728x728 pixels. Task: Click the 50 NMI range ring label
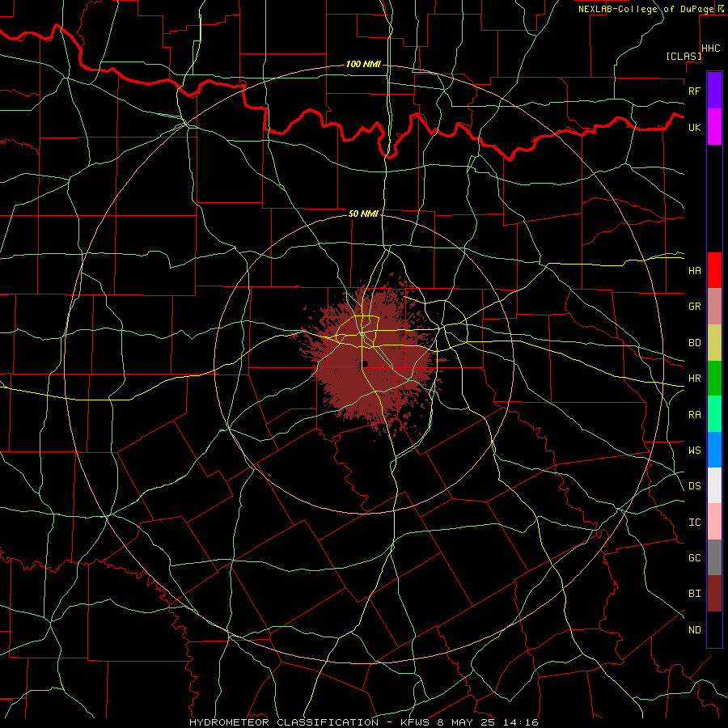363,214
